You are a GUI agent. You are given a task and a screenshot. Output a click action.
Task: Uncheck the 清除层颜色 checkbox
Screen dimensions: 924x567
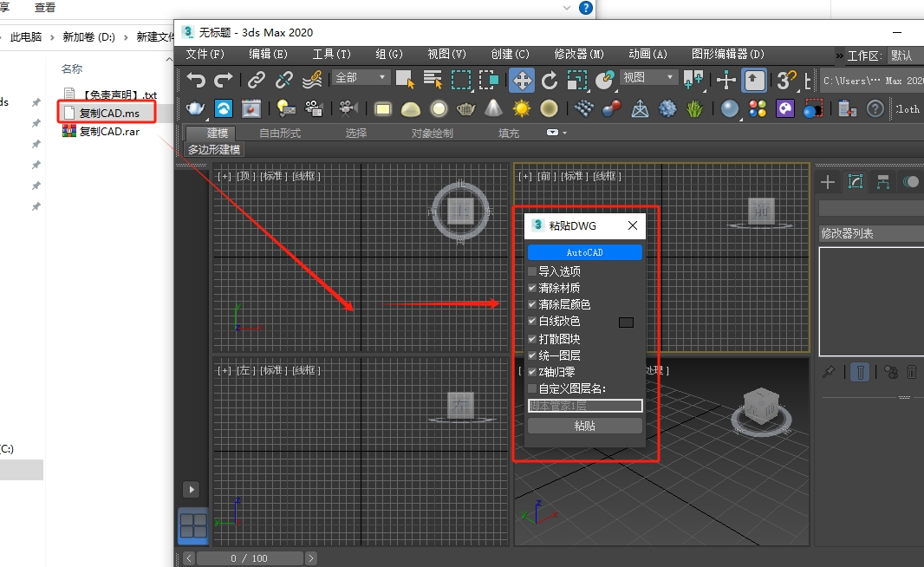click(x=532, y=304)
